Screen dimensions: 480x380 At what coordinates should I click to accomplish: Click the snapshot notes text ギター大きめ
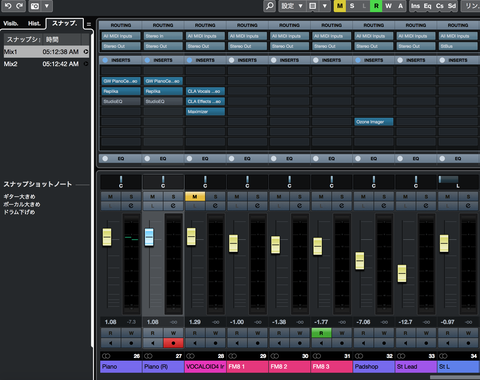[x=19, y=197]
